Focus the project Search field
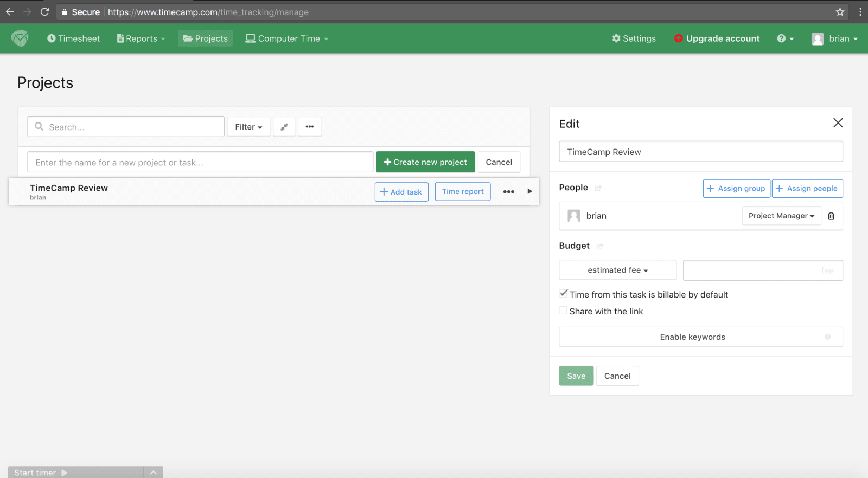 point(126,127)
